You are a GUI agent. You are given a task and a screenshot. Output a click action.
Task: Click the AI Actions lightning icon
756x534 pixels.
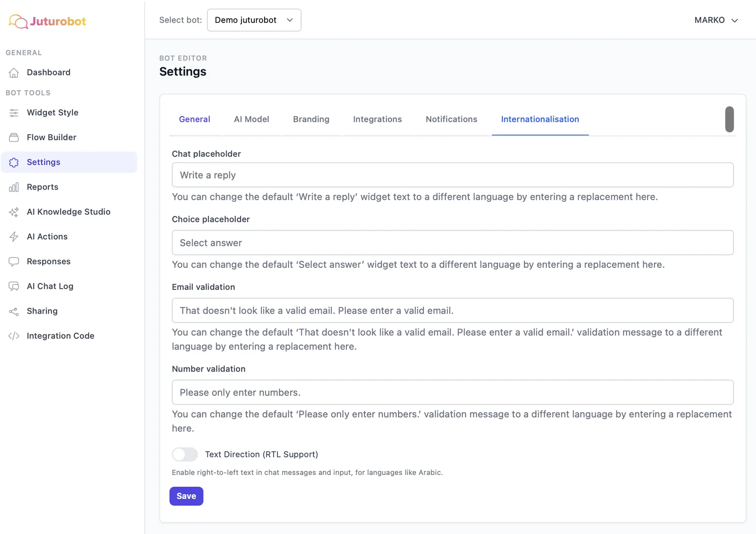[x=14, y=237]
